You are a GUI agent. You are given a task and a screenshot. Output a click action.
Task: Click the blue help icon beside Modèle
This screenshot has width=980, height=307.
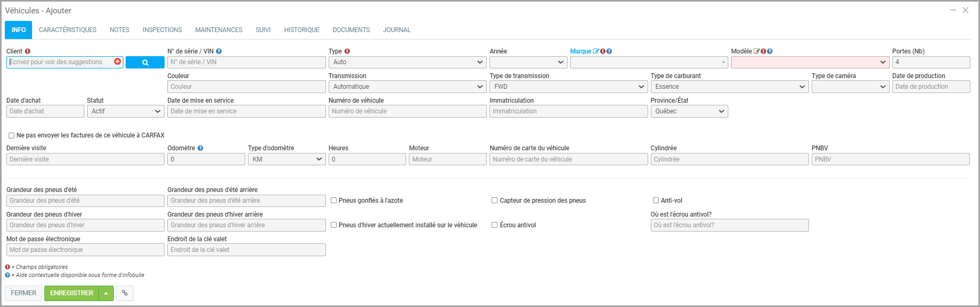click(x=770, y=51)
